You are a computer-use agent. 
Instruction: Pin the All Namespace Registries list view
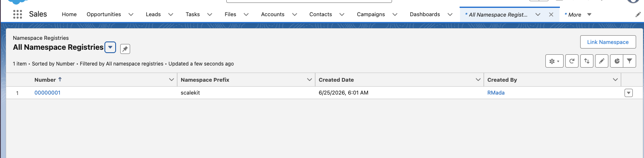coord(125,49)
